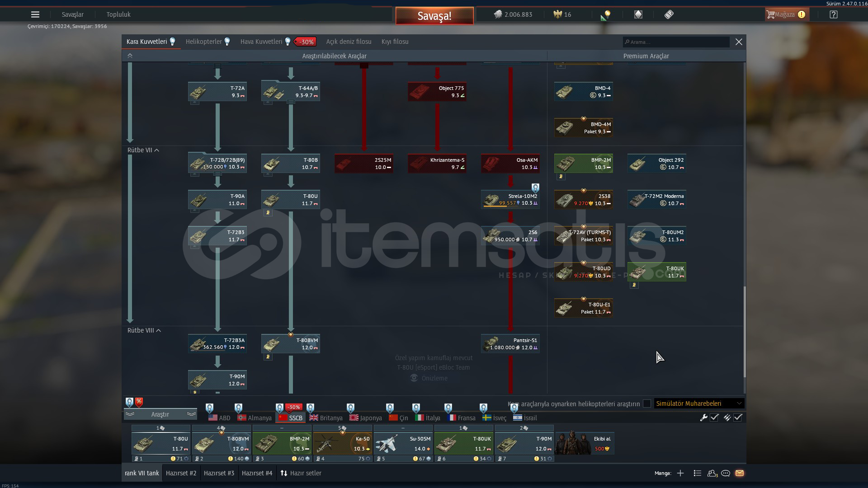868x488 pixels.
Task: Select the T-72B3A research vehicle
Action: (217, 344)
